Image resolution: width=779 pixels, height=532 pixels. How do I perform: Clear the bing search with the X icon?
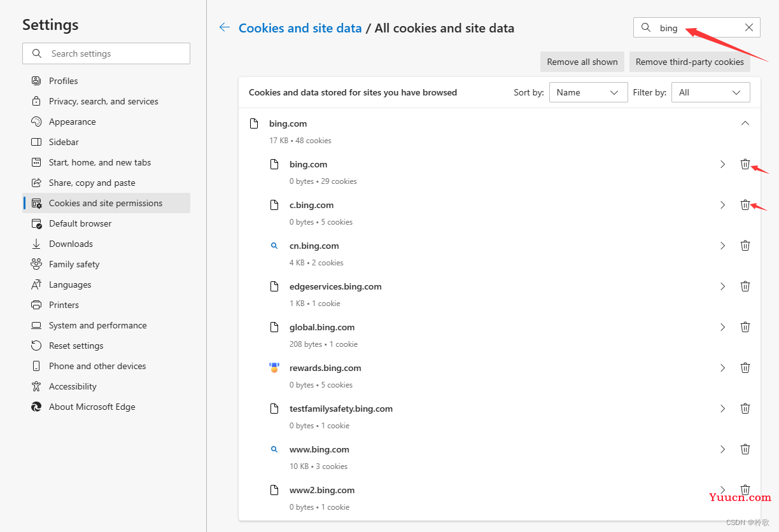pos(749,27)
